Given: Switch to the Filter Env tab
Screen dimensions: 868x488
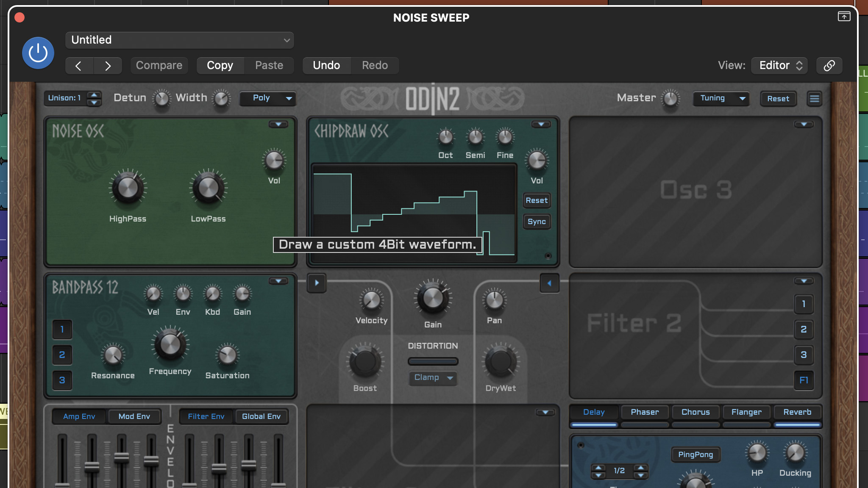Looking at the screenshot, I should [206, 416].
